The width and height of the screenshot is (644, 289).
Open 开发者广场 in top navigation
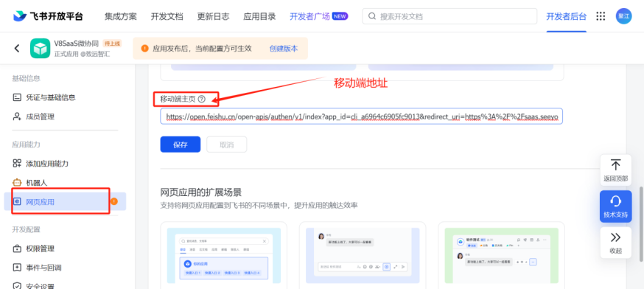click(309, 16)
